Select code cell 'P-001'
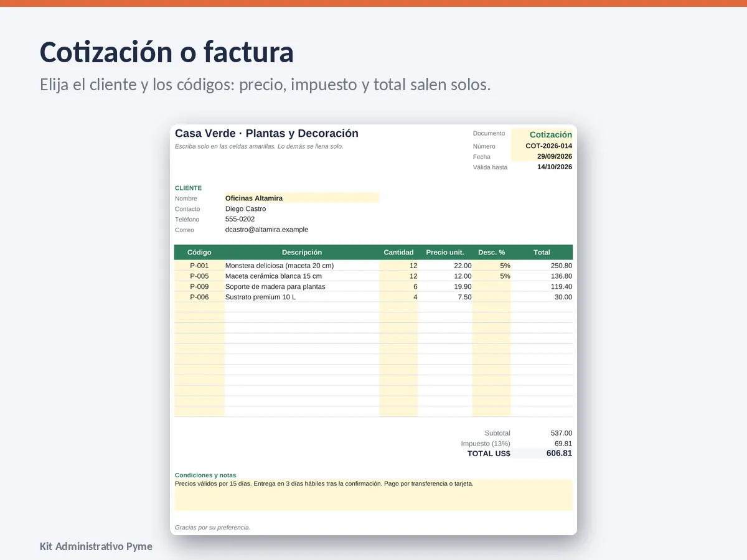Screen dimensions: 747x560 pos(199,266)
